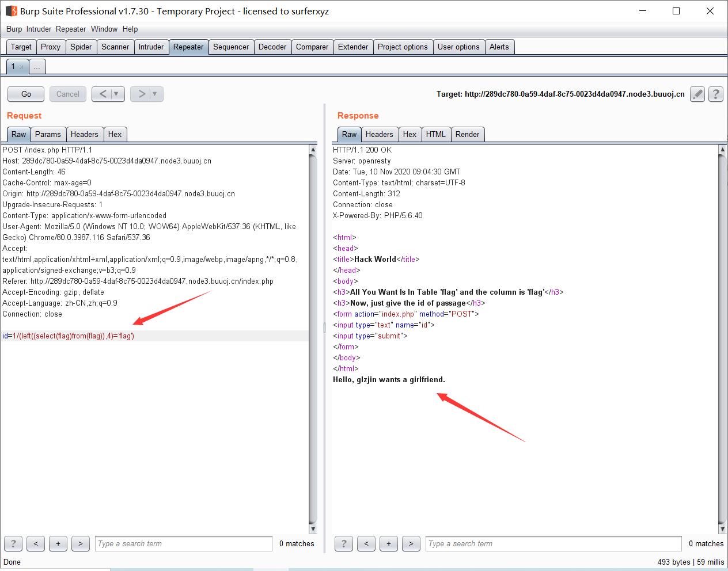Go to next match in request search

pyautogui.click(x=81, y=543)
